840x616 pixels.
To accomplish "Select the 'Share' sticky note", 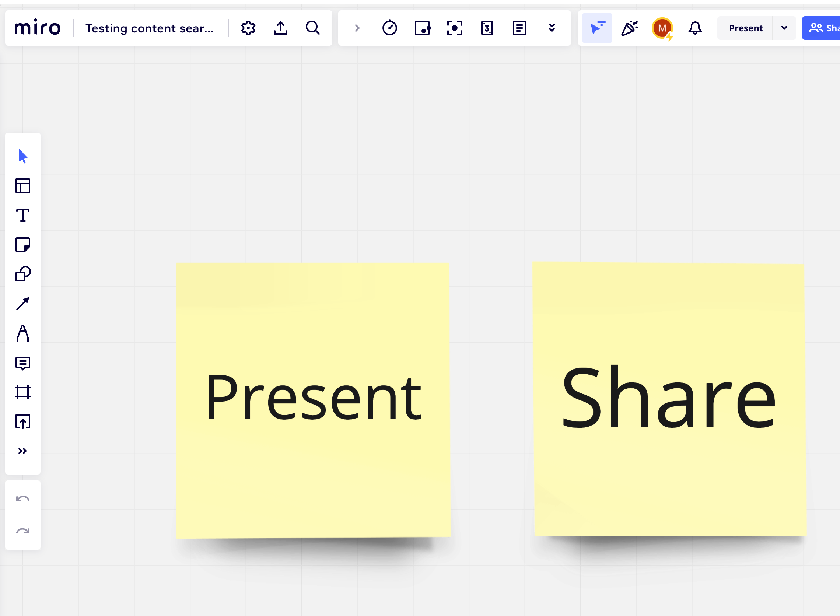I will coord(669,399).
